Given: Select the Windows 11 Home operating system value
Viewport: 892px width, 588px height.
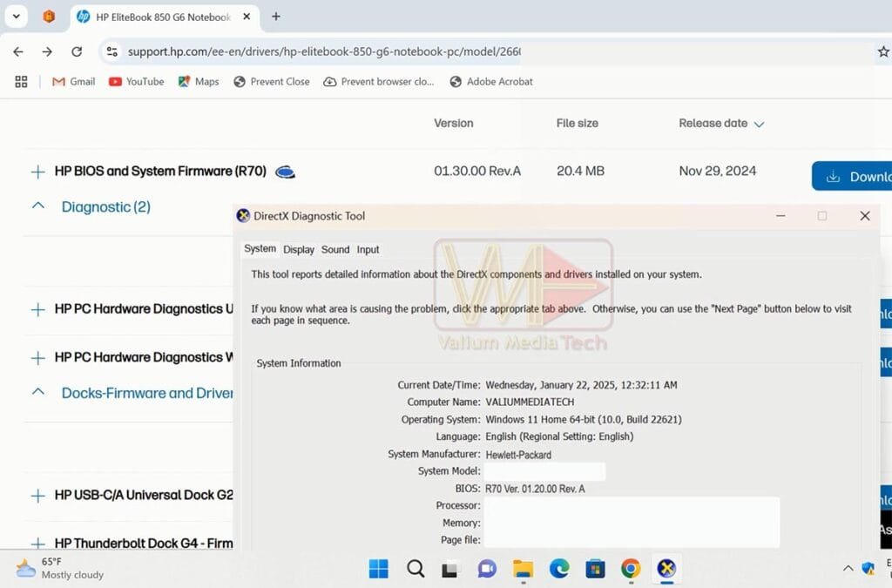Looking at the screenshot, I should coord(583,420).
